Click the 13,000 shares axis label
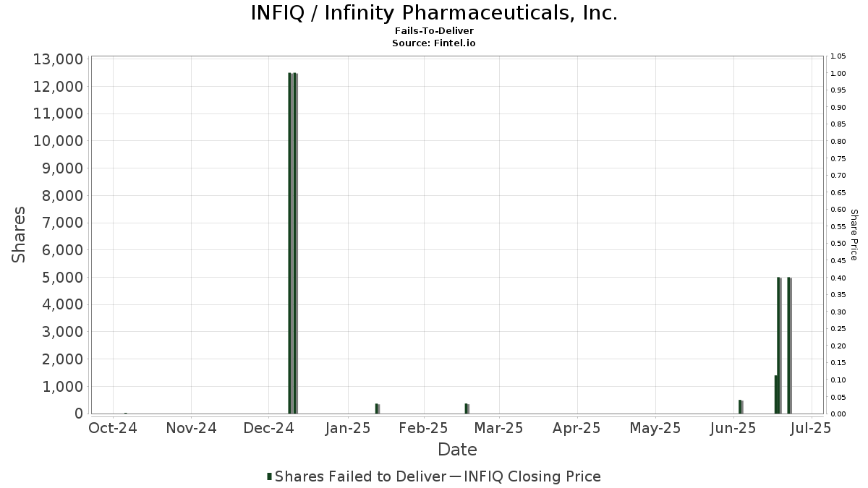The image size is (868, 488). click(58, 59)
